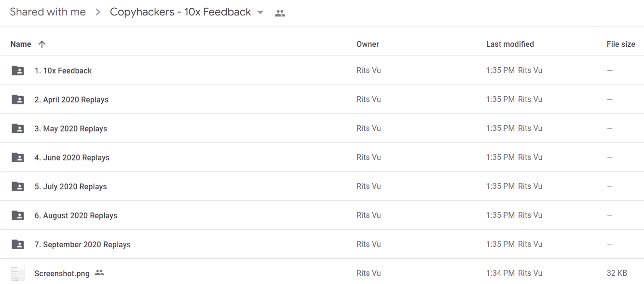Click the folder icon for June 2020 Replays
644x284 pixels.
tap(18, 157)
